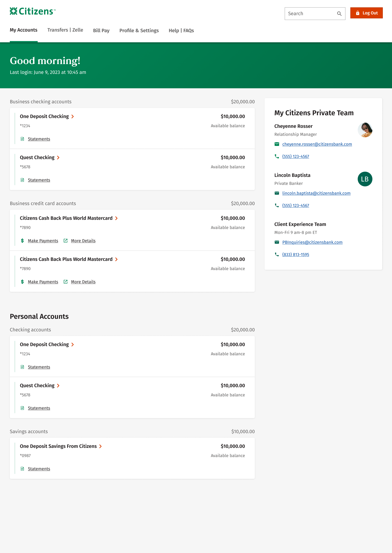
Task: Click chevron next to business Quest Checking *5678
Action: click(58, 158)
